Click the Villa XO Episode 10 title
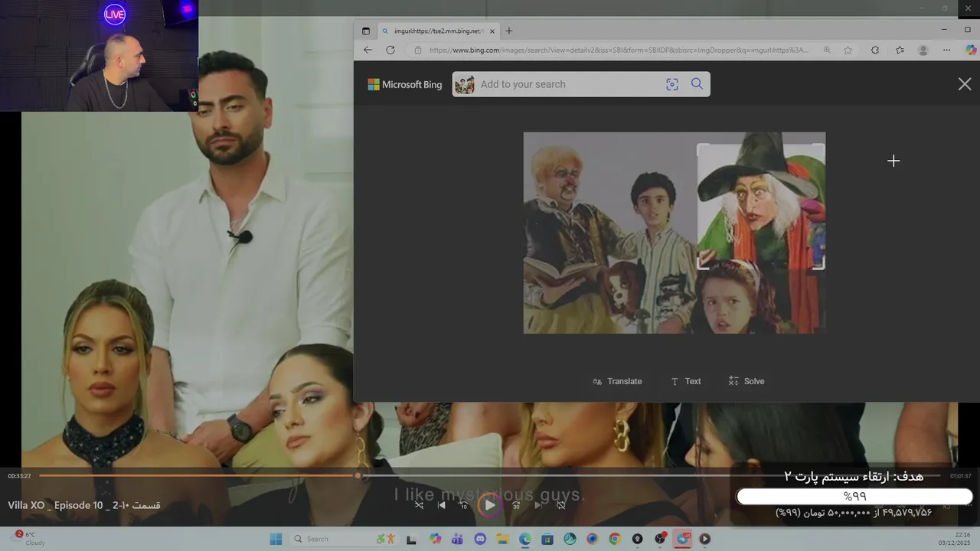This screenshot has height=551, width=980. click(x=84, y=505)
